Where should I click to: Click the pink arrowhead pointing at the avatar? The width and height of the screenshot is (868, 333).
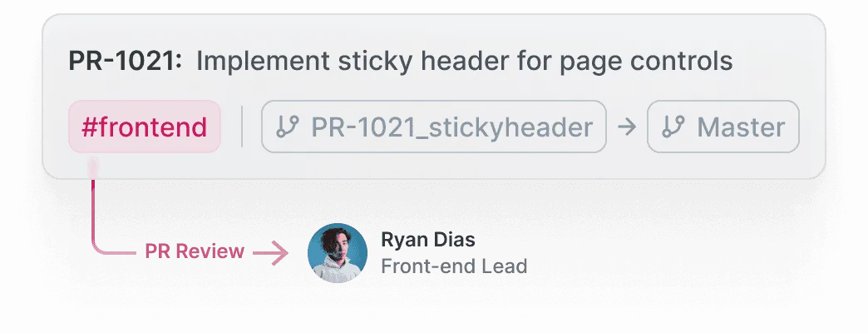pyautogui.click(x=279, y=252)
